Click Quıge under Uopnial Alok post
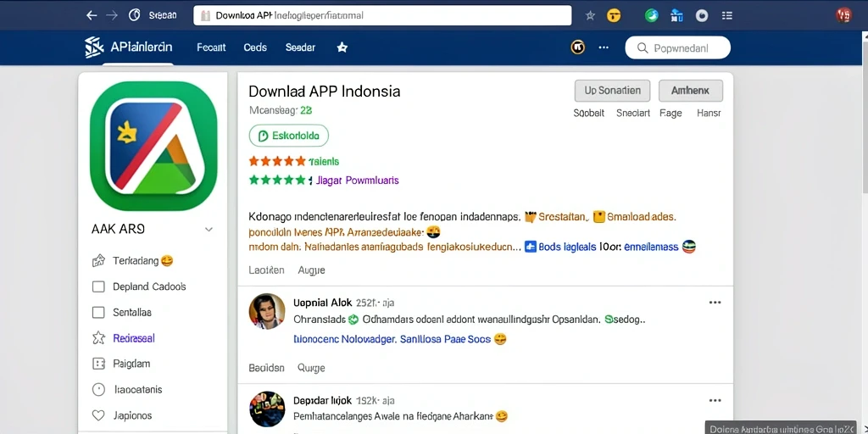The image size is (868, 434). pyautogui.click(x=311, y=368)
